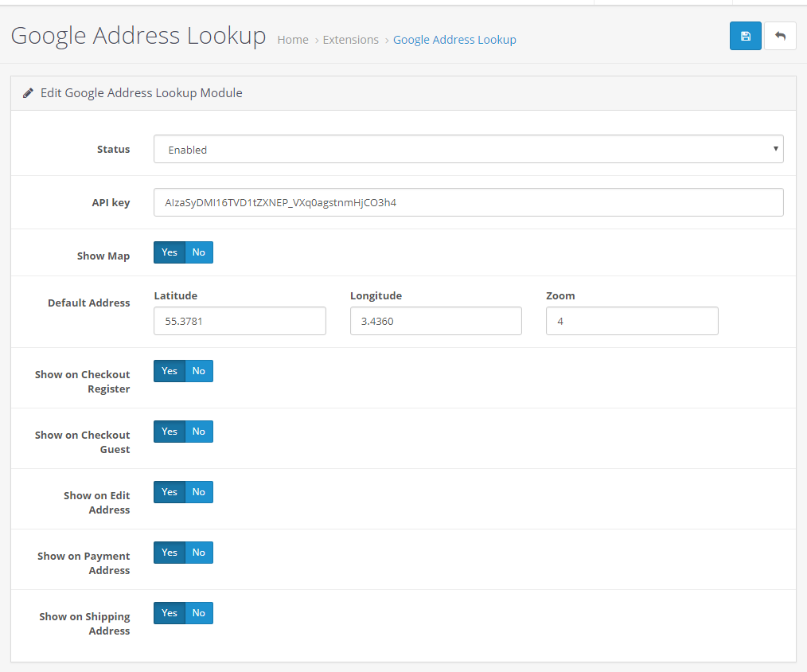Screen dimensions: 807x672
Task: Open the Extensions breadcrumb link
Action: (x=350, y=40)
